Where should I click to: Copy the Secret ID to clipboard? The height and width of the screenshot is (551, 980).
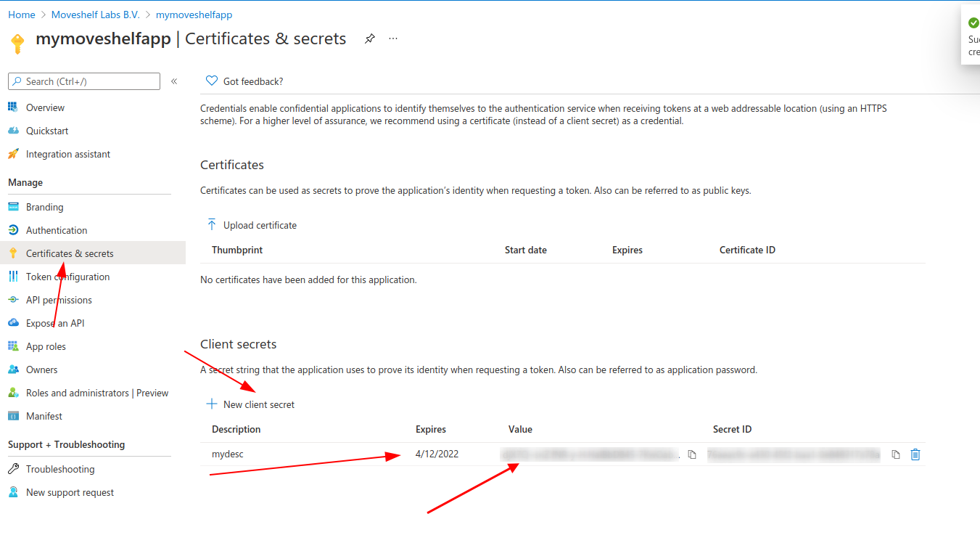896,454
